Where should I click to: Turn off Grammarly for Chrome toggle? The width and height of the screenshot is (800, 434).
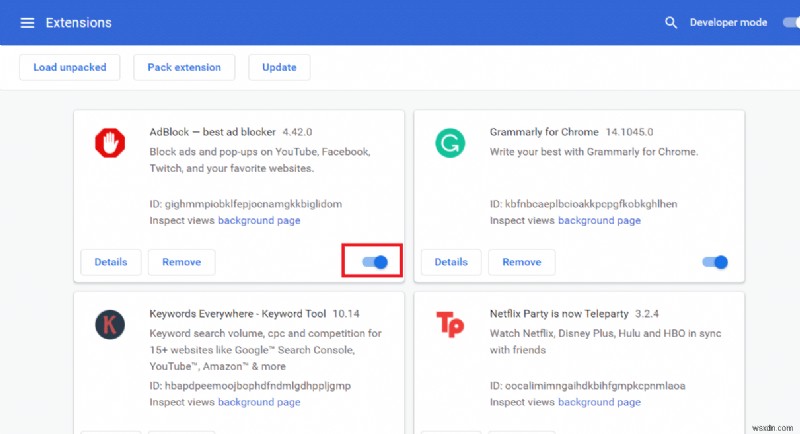[x=715, y=262]
